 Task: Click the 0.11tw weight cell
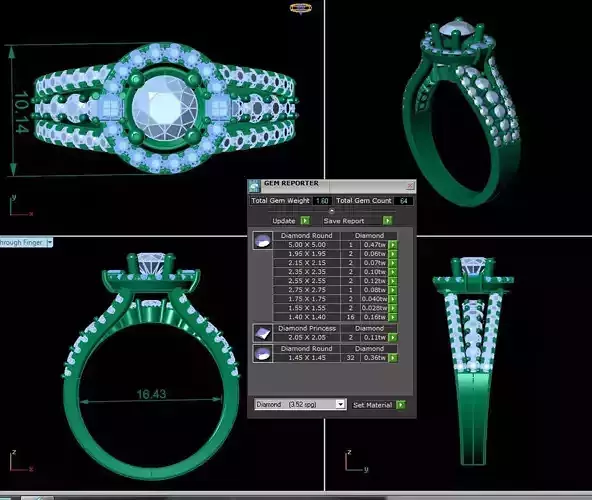[374, 338]
